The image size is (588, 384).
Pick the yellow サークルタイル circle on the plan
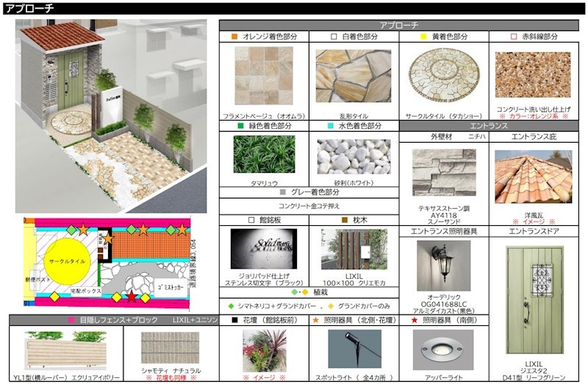coord(67,260)
